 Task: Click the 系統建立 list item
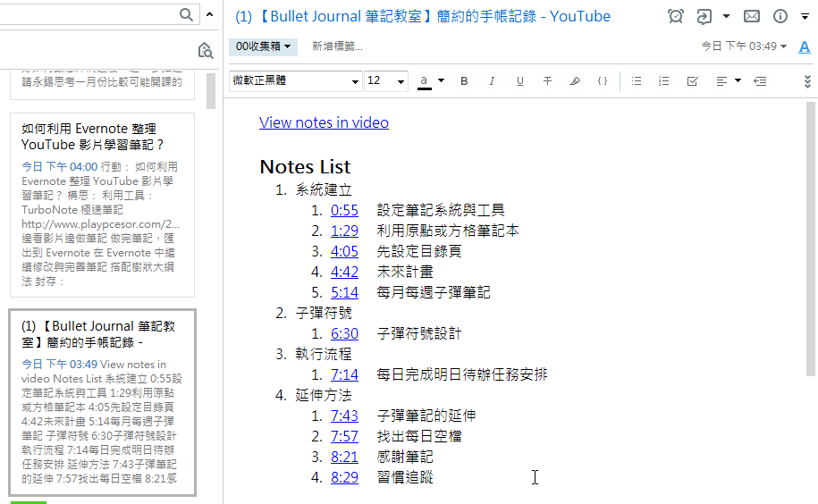(x=324, y=189)
